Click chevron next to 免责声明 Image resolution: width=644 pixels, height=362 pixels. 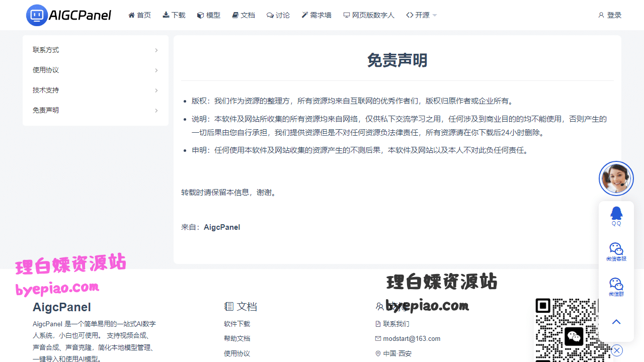click(x=156, y=111)
